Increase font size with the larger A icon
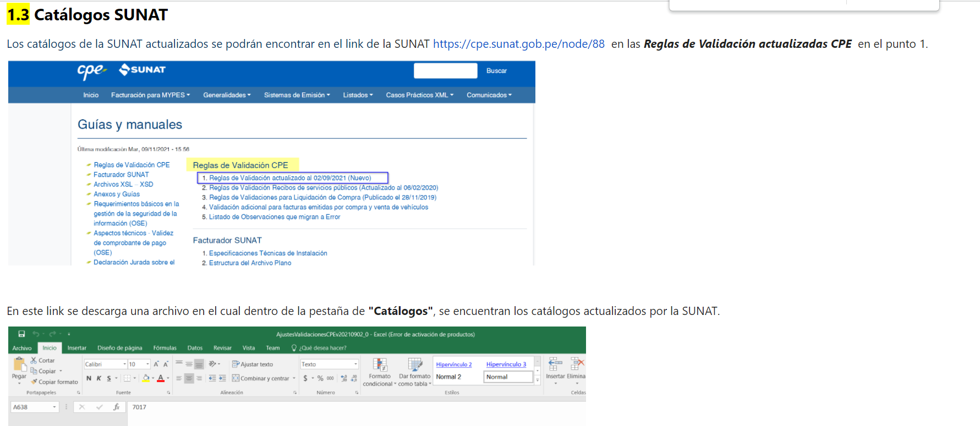The image size is (980, 426). pyautogui.click(x=156, y=364)
